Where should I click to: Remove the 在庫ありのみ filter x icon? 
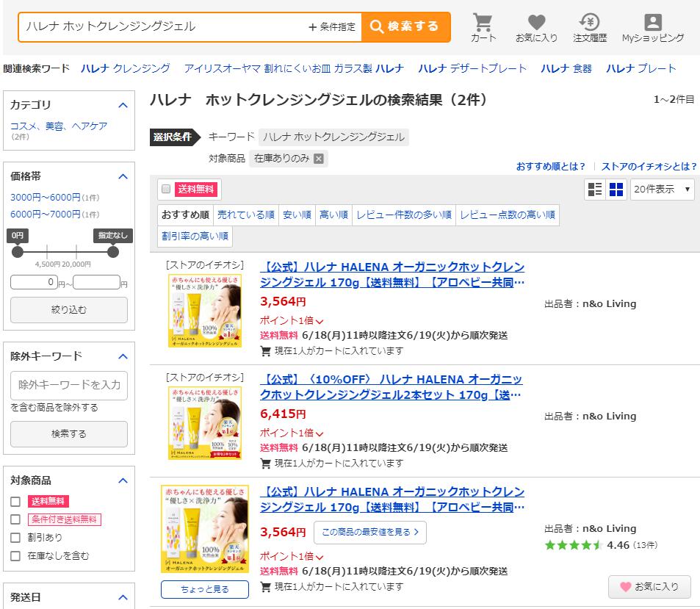318,159
